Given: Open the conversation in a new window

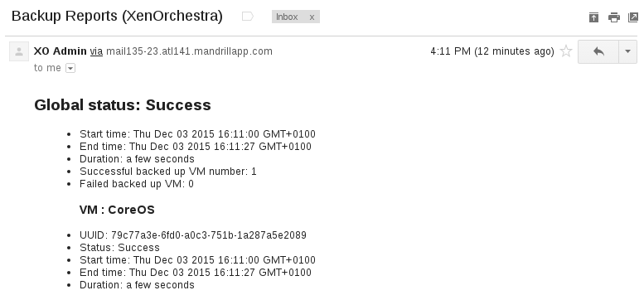Looking at the screenshot, I should pos(633,17).
